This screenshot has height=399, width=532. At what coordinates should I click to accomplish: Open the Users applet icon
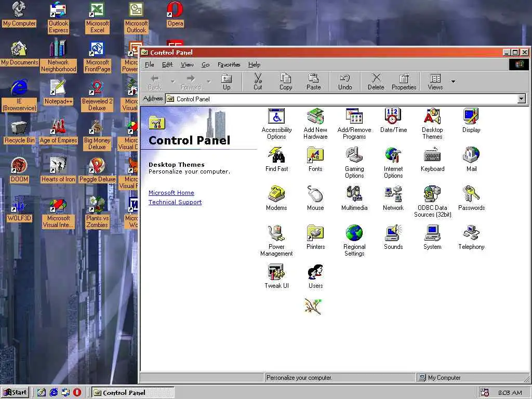tap(315, 277)
